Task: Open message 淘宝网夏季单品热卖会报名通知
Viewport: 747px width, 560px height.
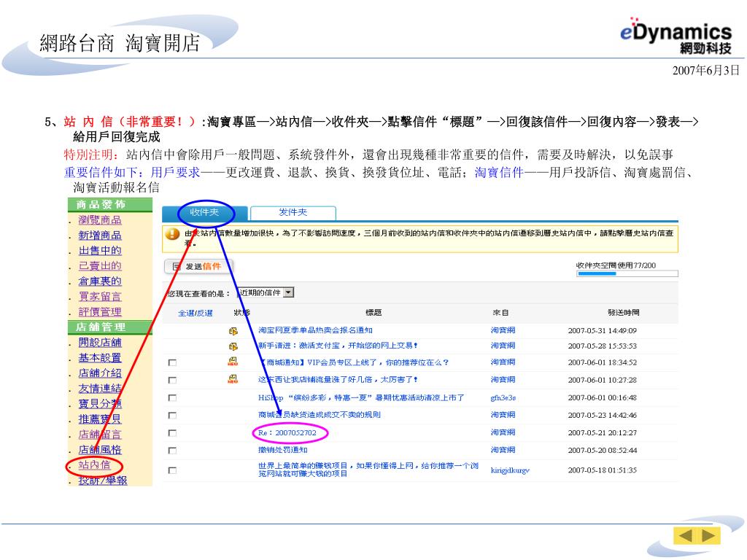Action: click(315, 330)
